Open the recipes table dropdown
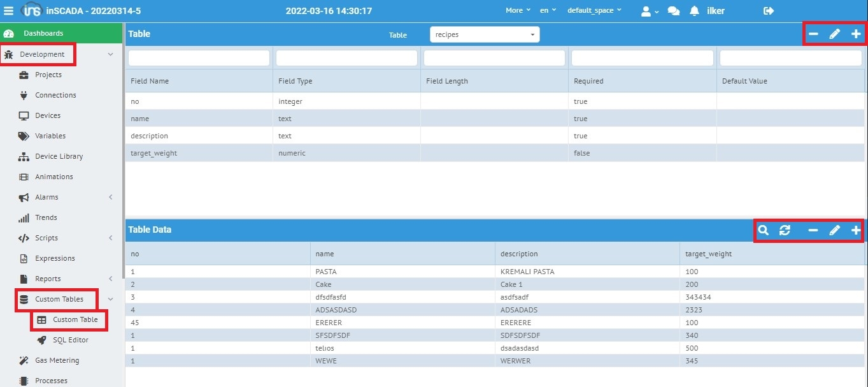The image size is (868, 387). [485, 34]
